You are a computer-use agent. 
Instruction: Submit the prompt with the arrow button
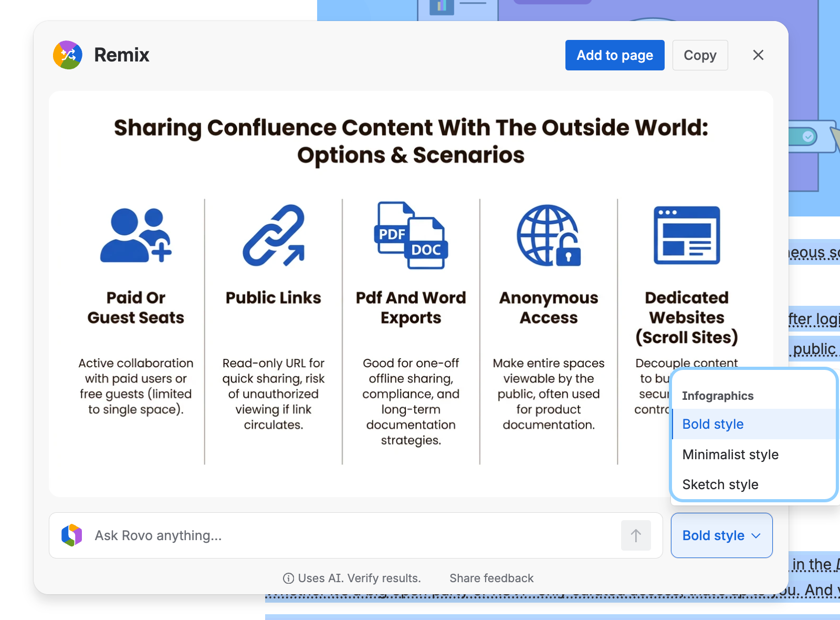636,535
